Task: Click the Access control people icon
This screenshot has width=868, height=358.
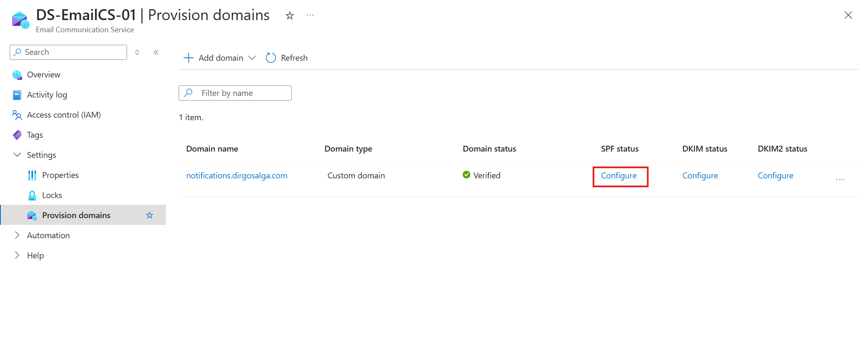Action: (x=17, y=115)
